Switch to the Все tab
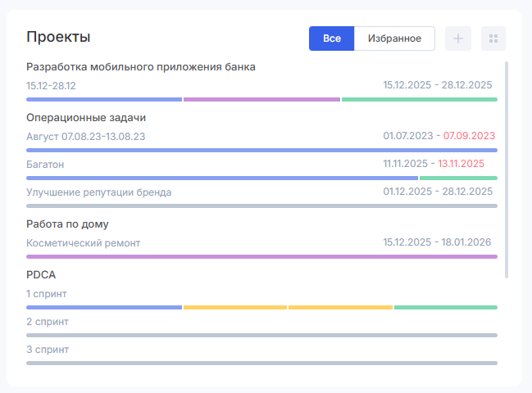This screenshot has width=532, height=393. 331,38
